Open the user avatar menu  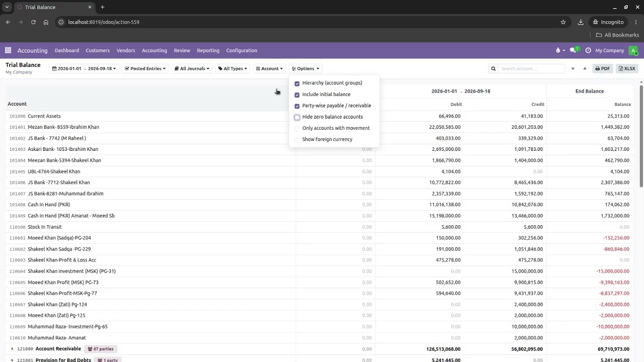pyautogui.click(x=633, y=50)
